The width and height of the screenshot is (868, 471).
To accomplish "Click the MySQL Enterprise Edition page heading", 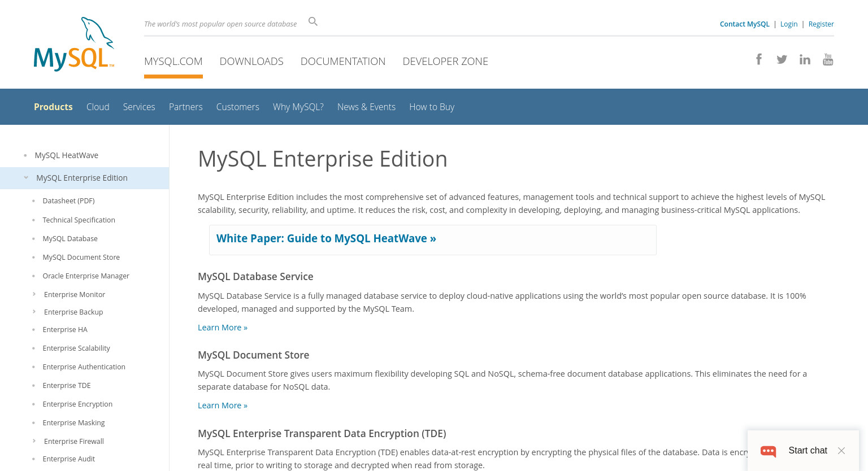I will (x=322, y=159).
